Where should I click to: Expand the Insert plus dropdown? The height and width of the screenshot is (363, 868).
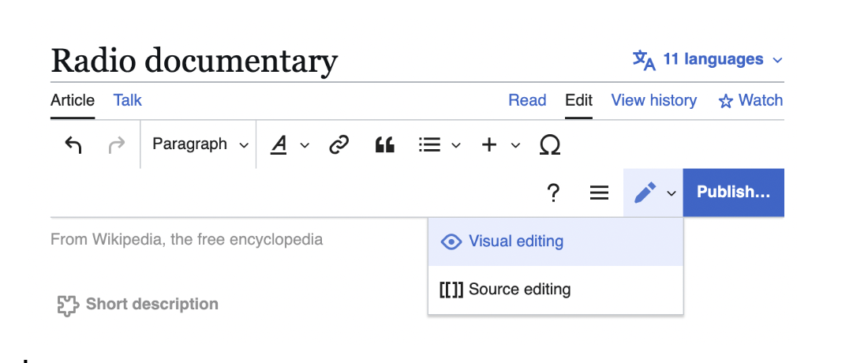click(x=501, y=145)
